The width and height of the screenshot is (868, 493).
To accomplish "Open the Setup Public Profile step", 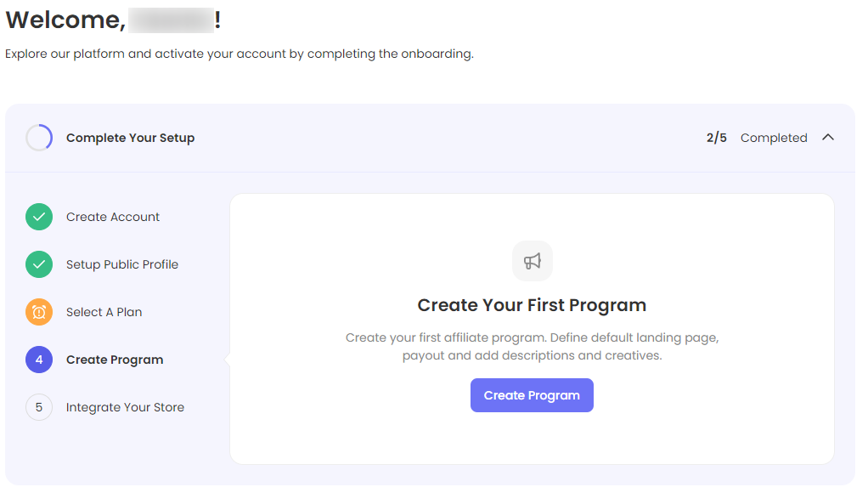I will click(122, 264).
